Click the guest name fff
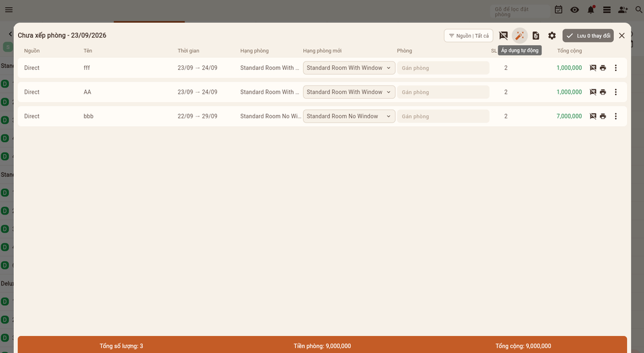The height and width of the screenshot is (353, 644). (87, 68)
